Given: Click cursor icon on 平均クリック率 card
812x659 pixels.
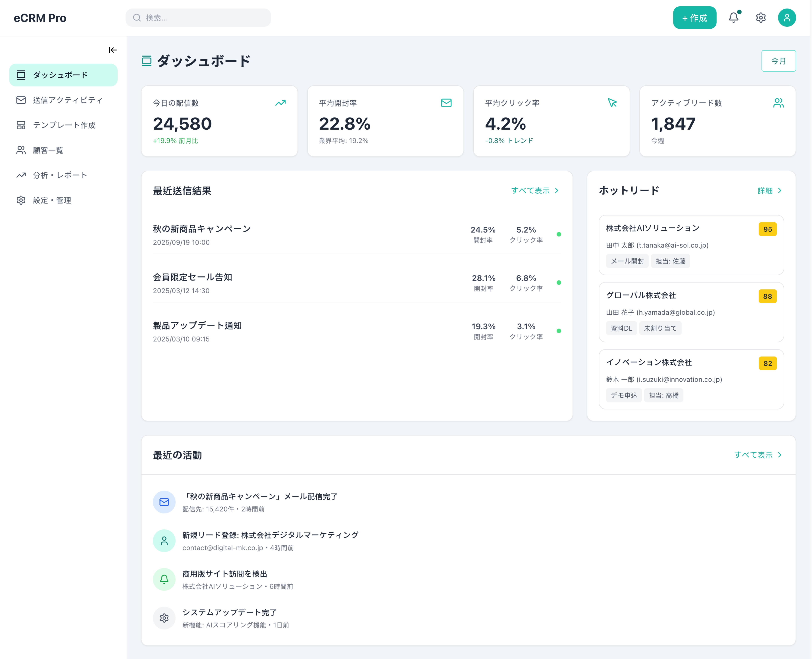Looking at the screenshot, I should pyautogui.click(x=612, y=103).
